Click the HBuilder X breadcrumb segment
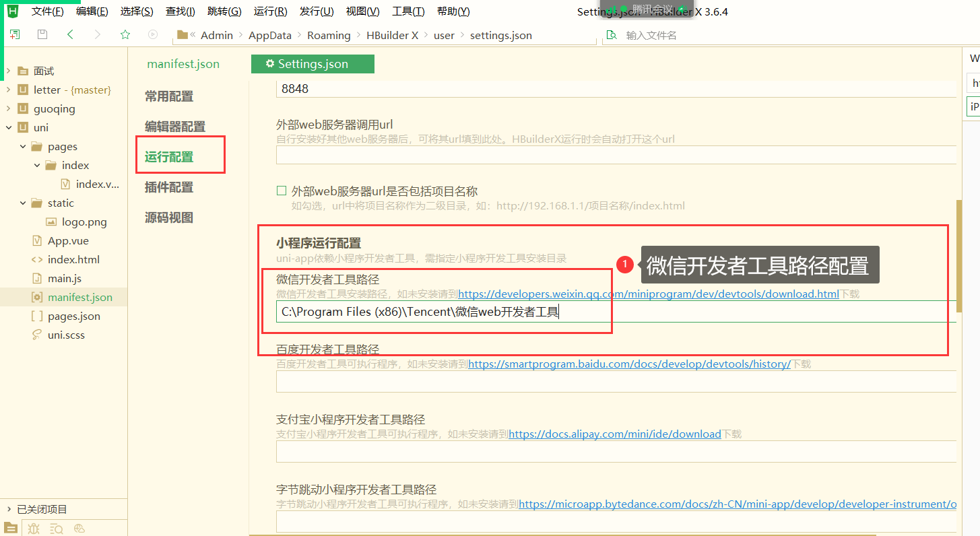980x536 pixels. pos(392,35)
